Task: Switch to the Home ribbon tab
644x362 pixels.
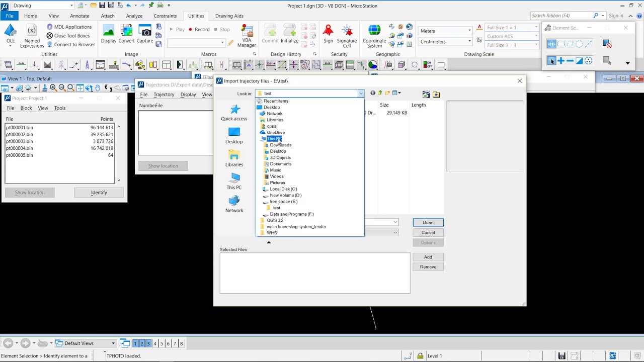Action: click(x=30, y=16)
